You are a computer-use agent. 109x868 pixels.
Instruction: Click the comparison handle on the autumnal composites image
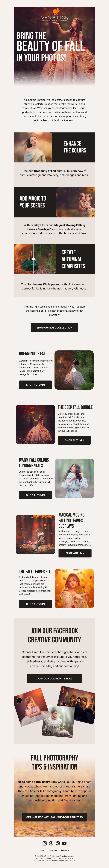(33, 259)
